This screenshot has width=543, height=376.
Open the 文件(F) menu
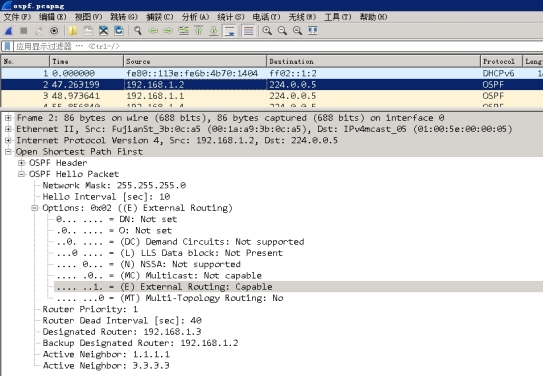coord(17,17)
